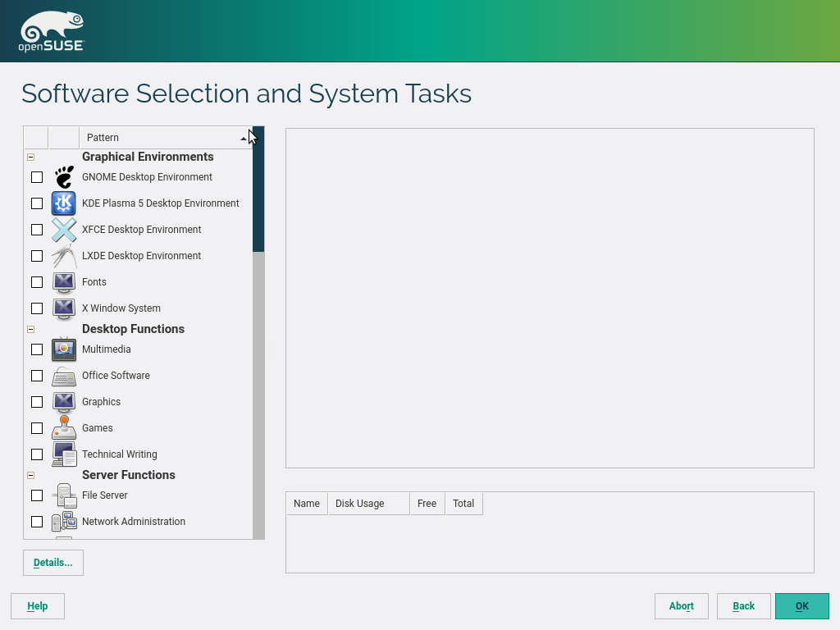Tick the XFCE Desktop Environment checkbox

click(x=37, y=230)
